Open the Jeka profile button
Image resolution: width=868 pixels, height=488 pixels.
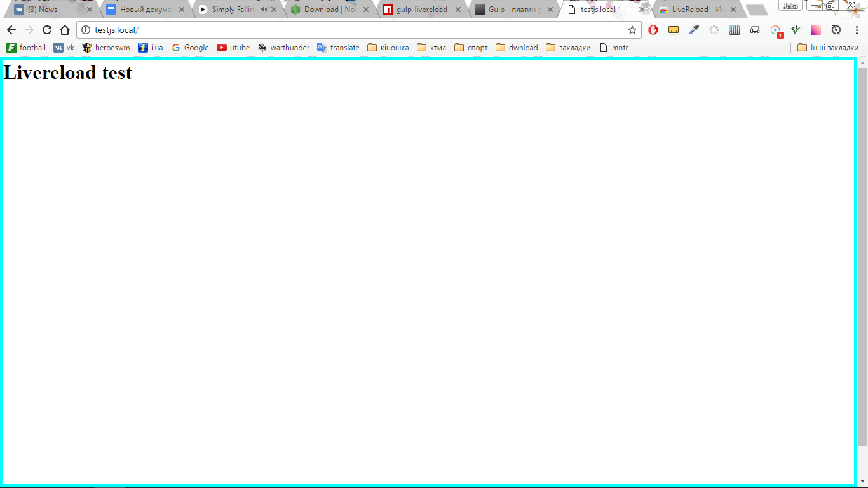pyautogui.click(x=790, y=5)
